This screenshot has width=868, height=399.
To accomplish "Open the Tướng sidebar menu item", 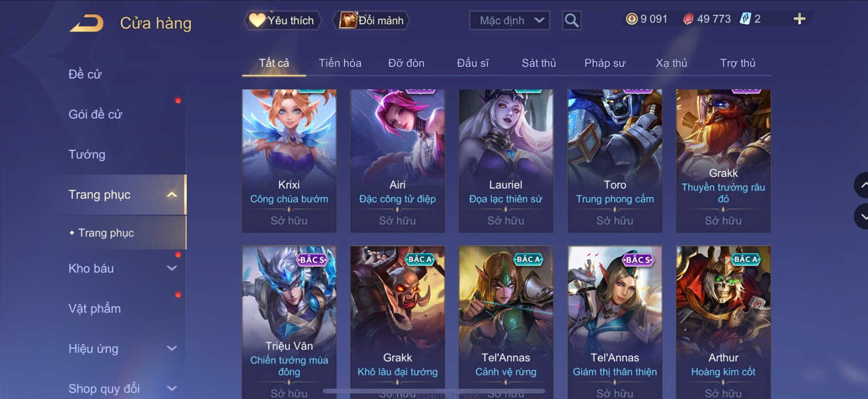I will [x=87, y=154].
